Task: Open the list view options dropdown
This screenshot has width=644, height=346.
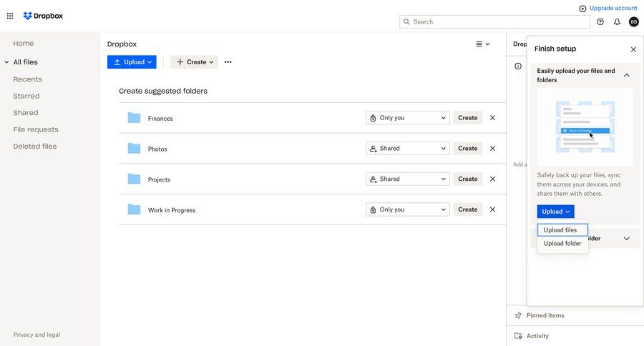Action: (482, 44)
